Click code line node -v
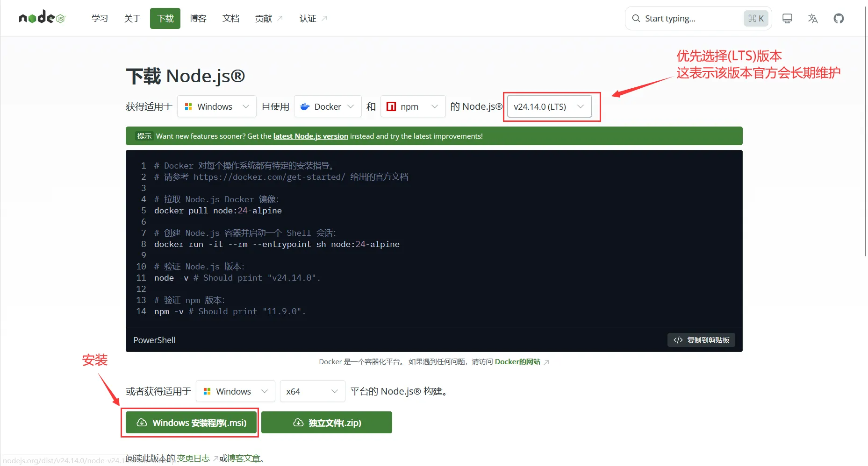Screen dimensions: 868x466 click(237, 278)
